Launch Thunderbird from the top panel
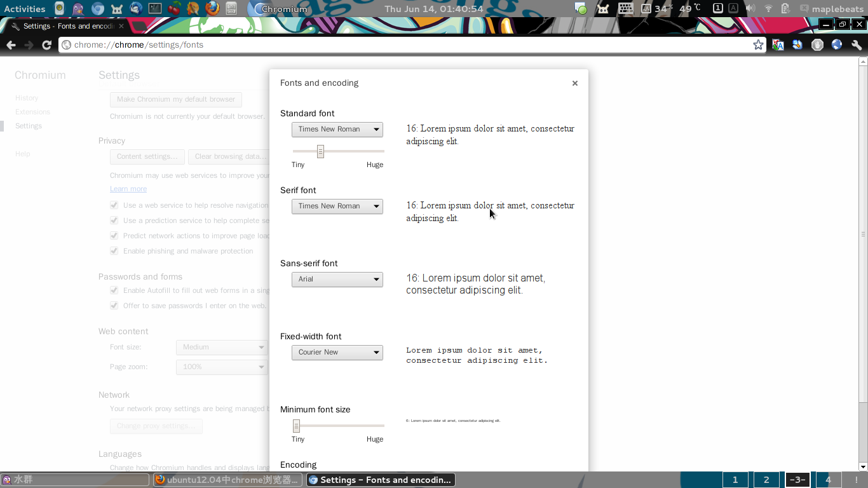This screenshot has width=868, height=488. (x=135, y=8)
